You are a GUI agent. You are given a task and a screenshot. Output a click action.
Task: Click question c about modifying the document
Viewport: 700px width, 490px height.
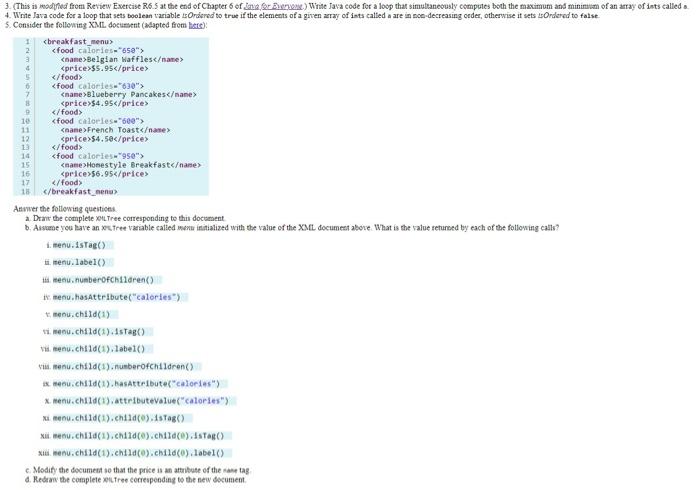click(x=138, y=470)
